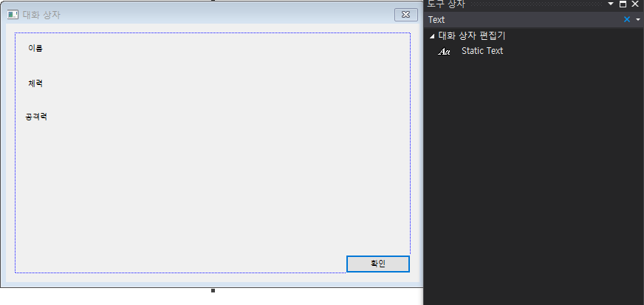
Task: Open the search options dropdown arrow
Action: tap(638, 20)
